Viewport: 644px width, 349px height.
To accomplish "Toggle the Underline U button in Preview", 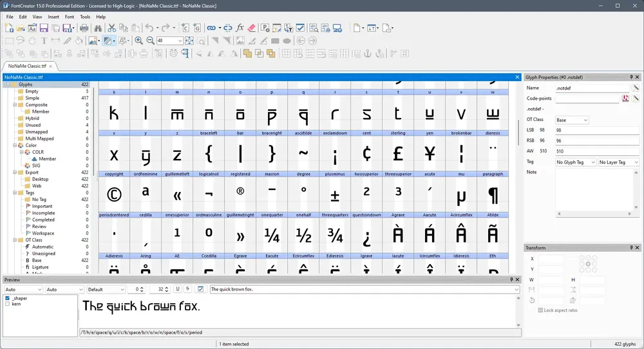I will click(178, 289).
